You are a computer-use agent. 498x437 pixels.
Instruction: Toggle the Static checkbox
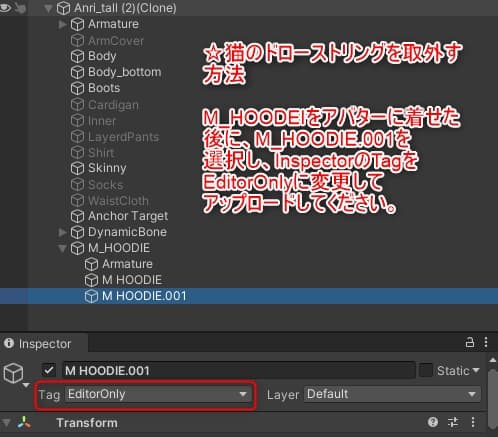pos(425,370)
